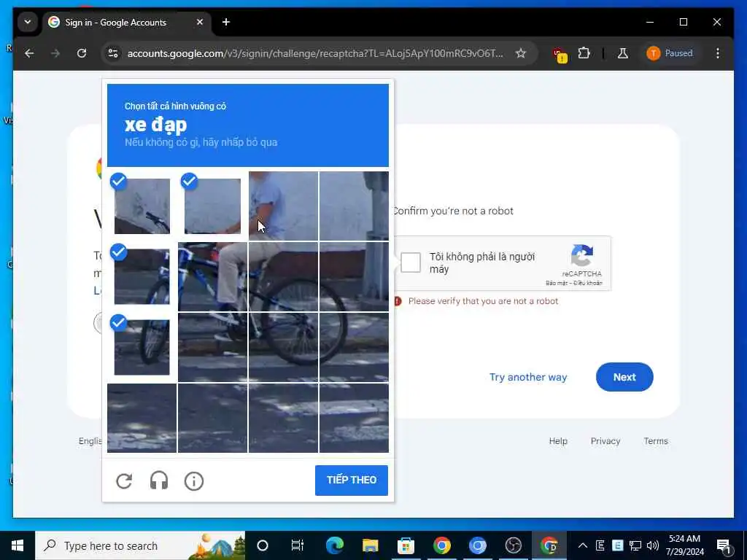Select the tile with the bottom of the rear wheel
747x560 pixels.
click(283, 347)
